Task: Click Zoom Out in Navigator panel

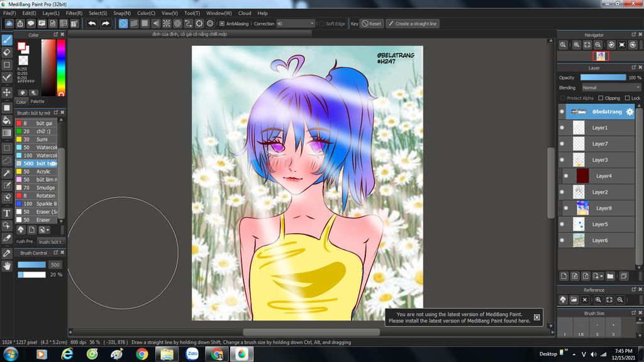Action: coord(598,45)
